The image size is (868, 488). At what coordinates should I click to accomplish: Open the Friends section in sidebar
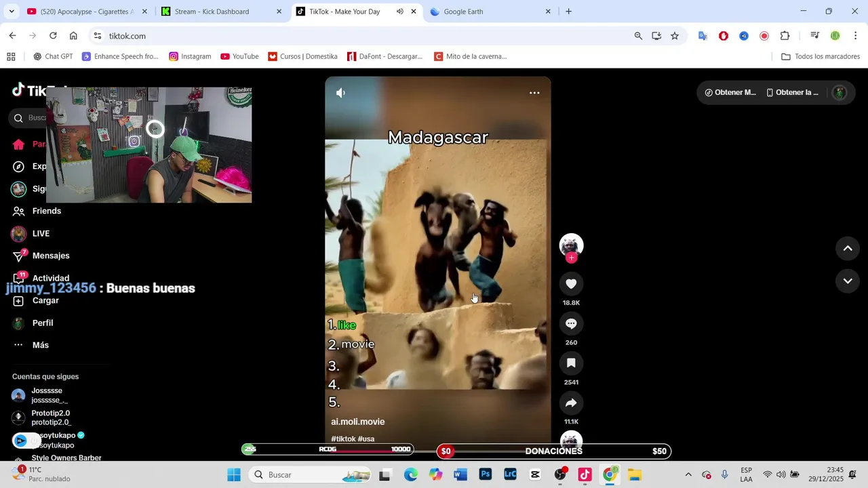click(x=46, y=211)
